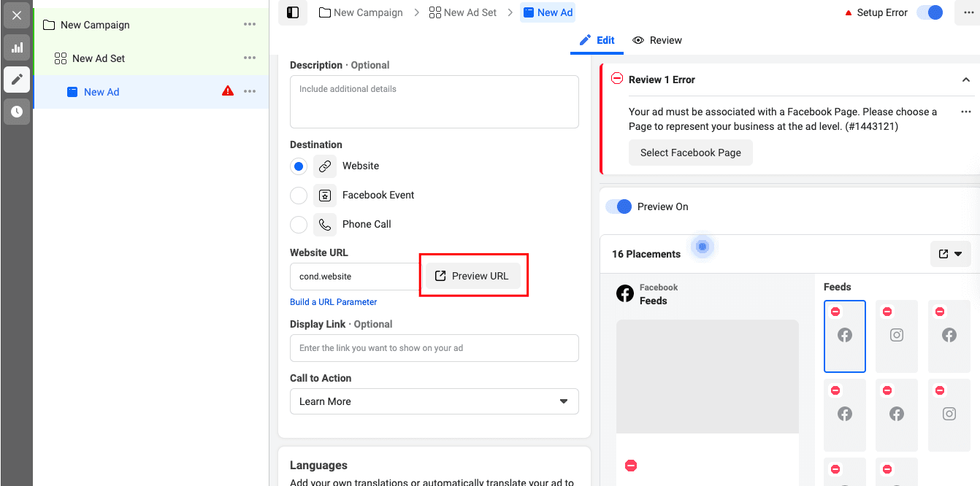Screen dimensions: 980x486
Task: Toggle the ad switch beside Setup Error
Action: (930, 12)
